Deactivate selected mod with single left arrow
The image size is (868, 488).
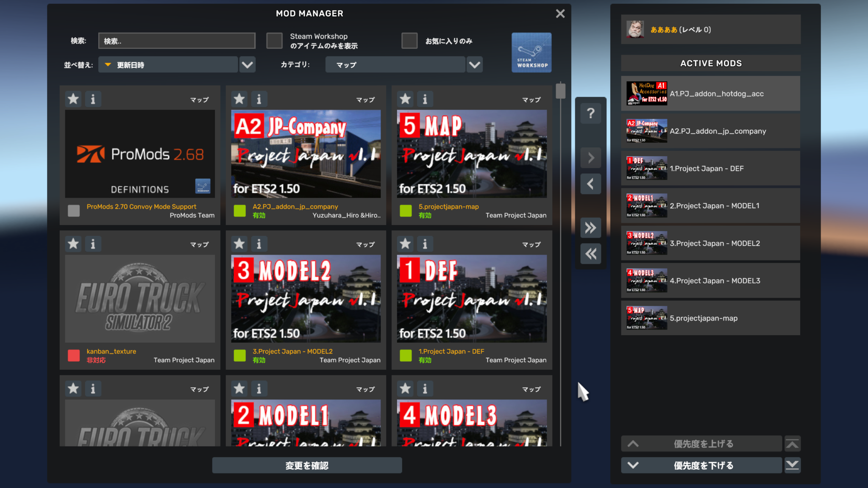[x=590, y=184]
